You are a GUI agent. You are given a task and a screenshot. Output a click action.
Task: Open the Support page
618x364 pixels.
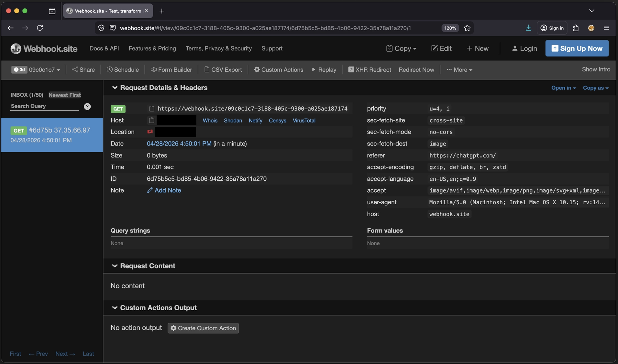click(x=272, y=48)
